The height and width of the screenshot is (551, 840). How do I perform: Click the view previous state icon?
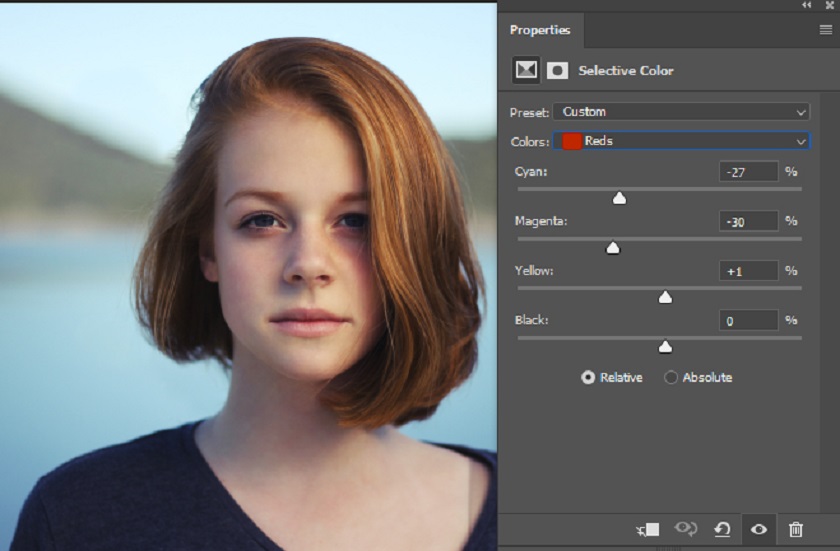(x=685, y=529)
